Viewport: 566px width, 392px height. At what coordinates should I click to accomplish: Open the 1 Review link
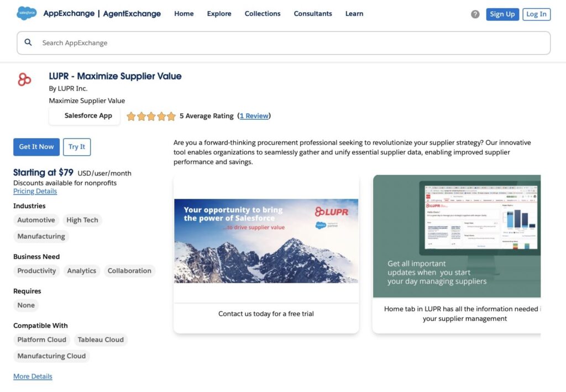pyautogui.click(x=254, y=116)
